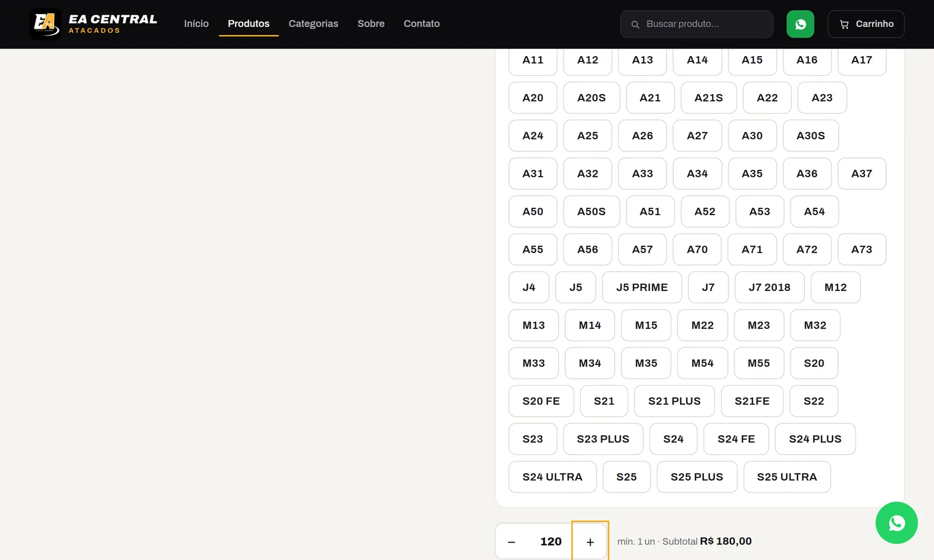
Task: Open WhatsApp from the green header button
Action: 800,24
